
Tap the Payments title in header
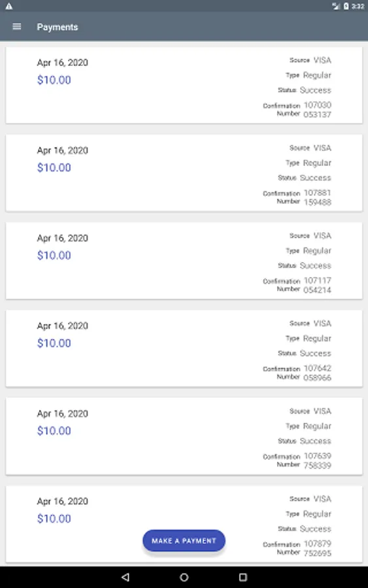tap(58, 27)
